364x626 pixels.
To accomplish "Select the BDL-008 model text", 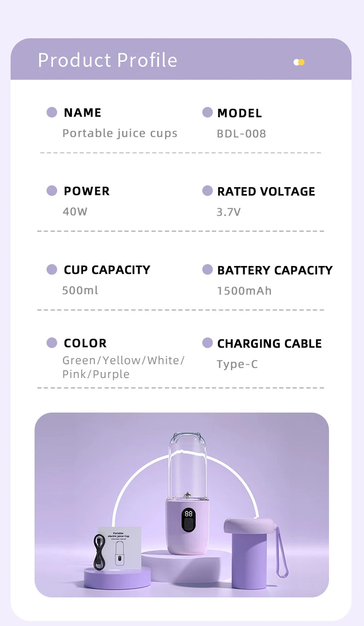I will (241, 134).
